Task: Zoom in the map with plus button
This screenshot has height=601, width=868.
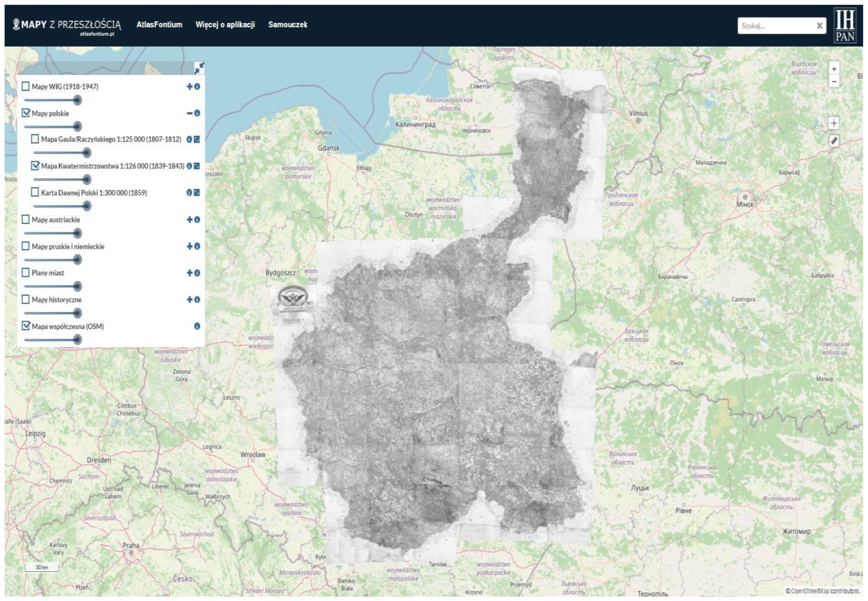Action: [834, 69]
